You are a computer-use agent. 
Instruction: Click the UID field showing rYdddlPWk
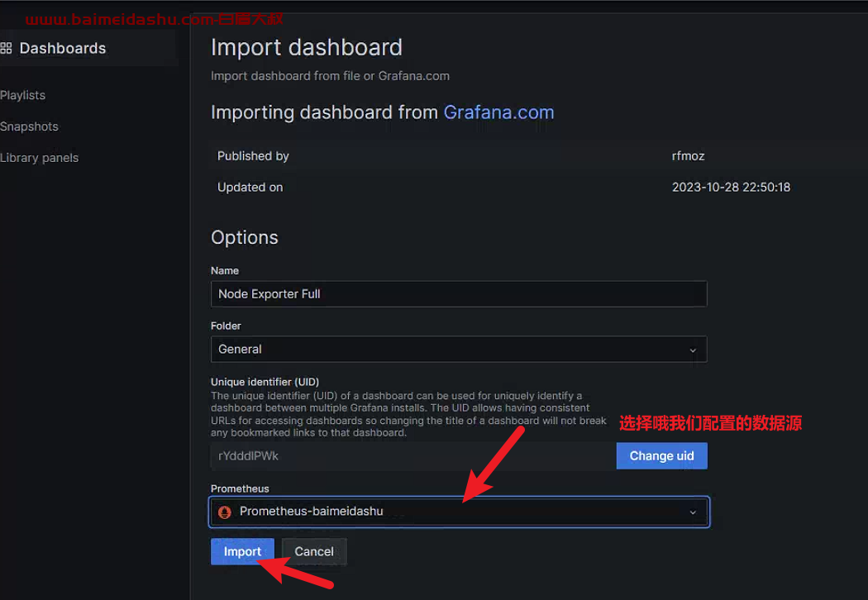(413, 456)
